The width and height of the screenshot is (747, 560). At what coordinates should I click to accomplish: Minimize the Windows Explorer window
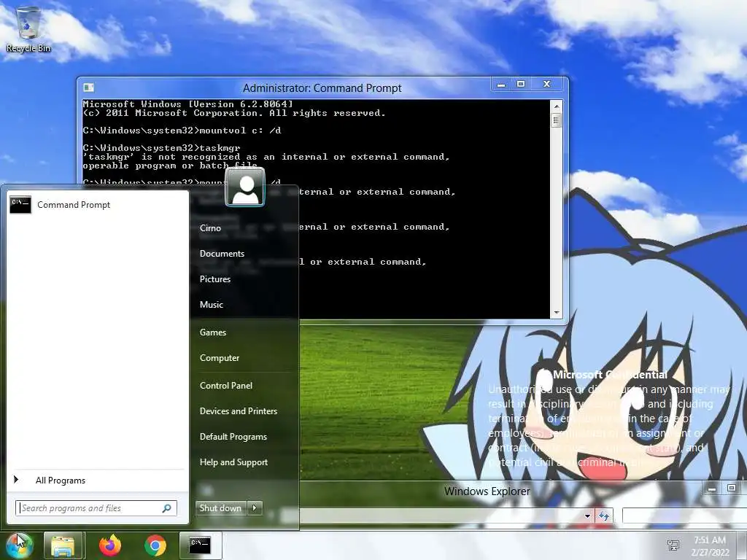pyautogui.click(x=712, y=489)
